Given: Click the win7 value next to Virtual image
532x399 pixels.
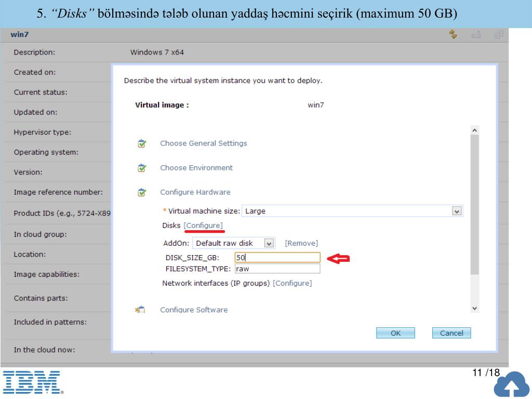Looking at the screenshot, I should click(x=316, y=105).
